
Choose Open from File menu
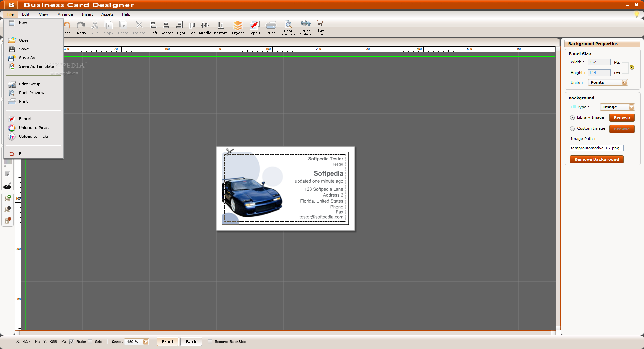pos(34,40)
